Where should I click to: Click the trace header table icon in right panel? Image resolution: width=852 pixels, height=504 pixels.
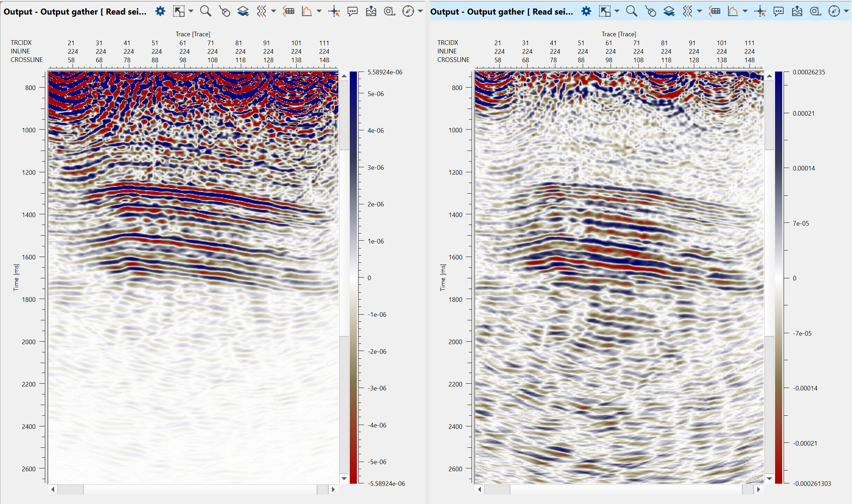pos(715,11)
